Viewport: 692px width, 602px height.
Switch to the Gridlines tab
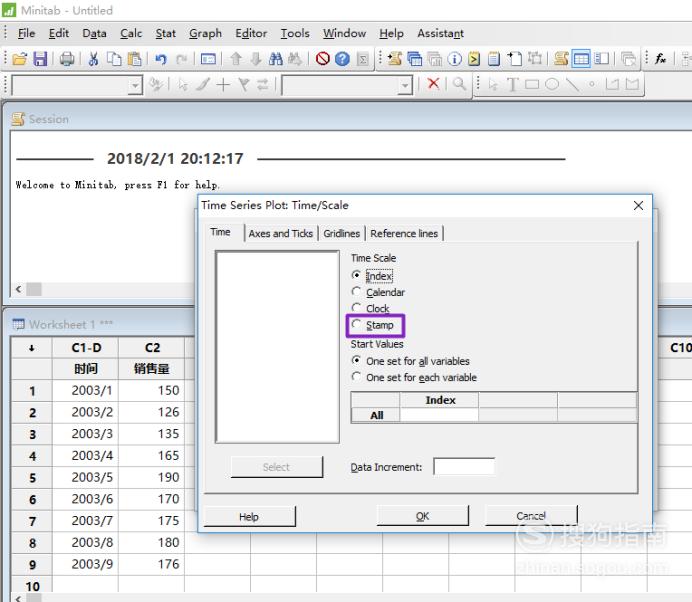tap(342, 233)
